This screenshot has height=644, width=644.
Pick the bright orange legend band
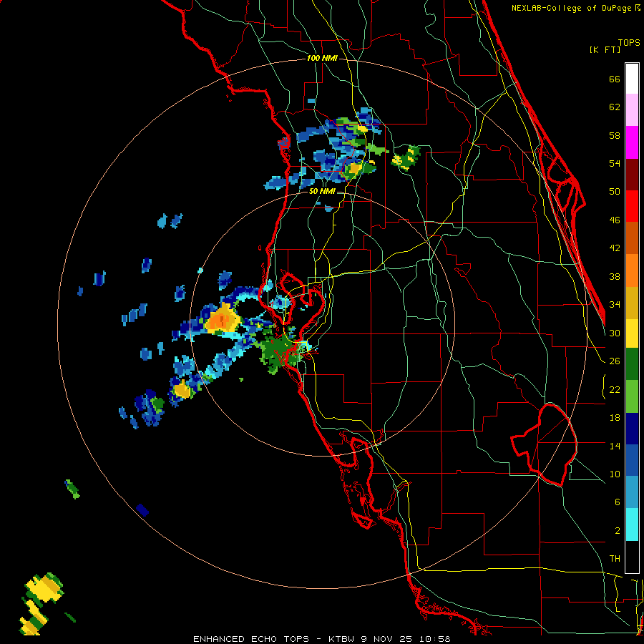click(632, 270)
